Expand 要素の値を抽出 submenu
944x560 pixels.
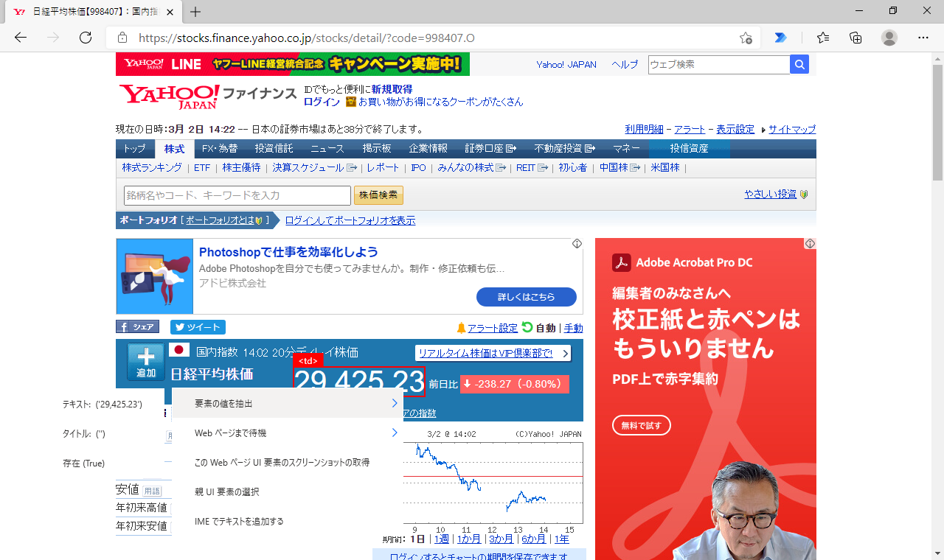[288, 403]
